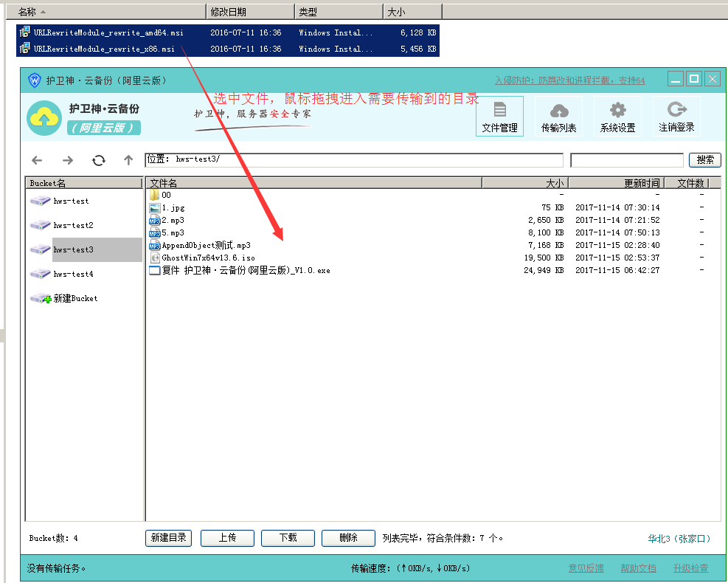Click the 5.mp3 file icon
728x583 pixels.
click(155, 233)
